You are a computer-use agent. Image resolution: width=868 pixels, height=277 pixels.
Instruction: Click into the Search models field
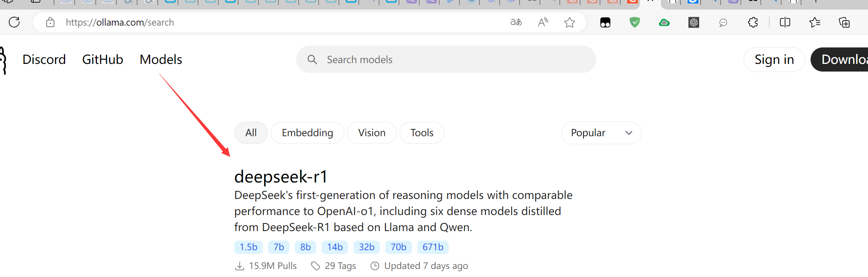[x=446, y=59]
